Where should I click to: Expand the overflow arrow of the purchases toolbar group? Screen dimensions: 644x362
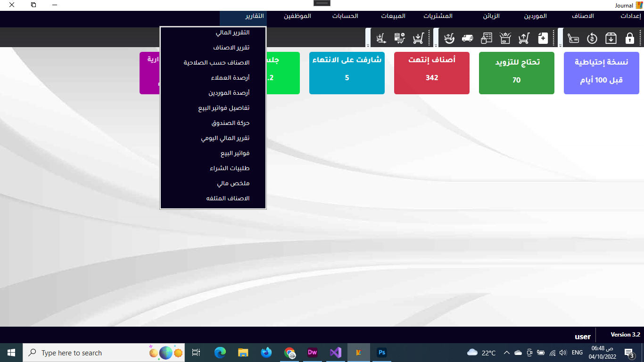[436, 45]
